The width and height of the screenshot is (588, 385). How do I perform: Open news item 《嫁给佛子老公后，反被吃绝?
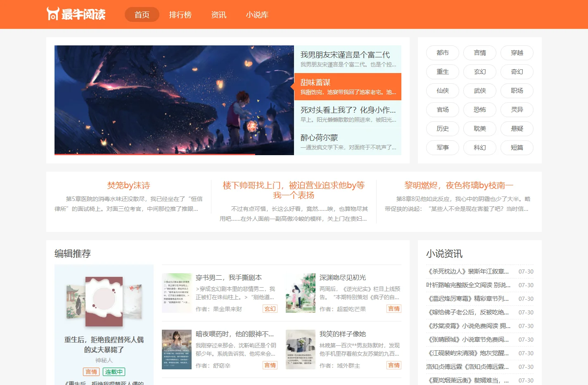tap(468, 312)
